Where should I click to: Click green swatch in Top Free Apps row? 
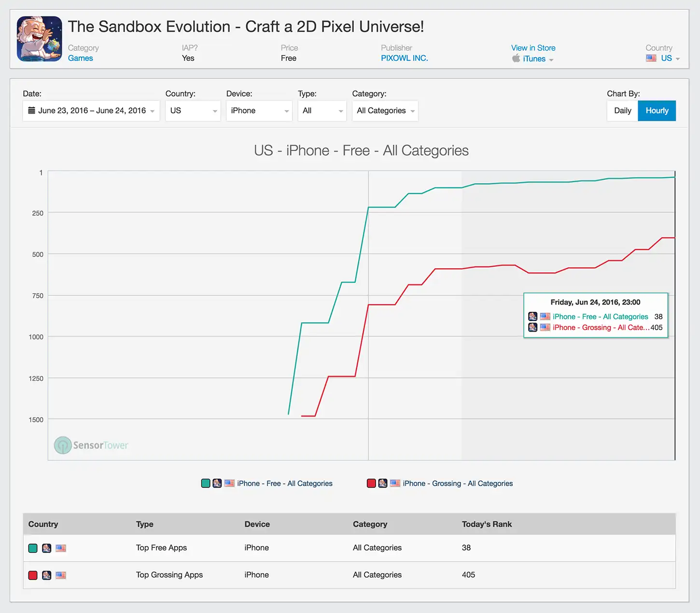coord(33,548)
